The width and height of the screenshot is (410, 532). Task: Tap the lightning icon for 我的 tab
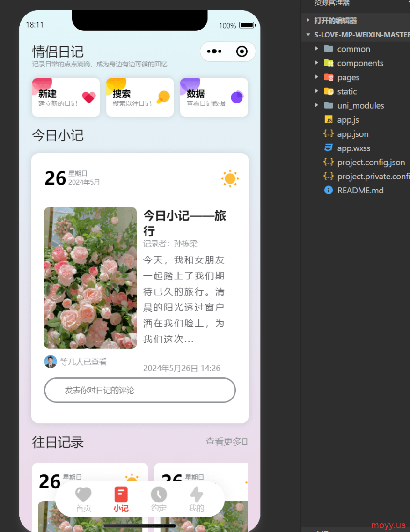197,495
